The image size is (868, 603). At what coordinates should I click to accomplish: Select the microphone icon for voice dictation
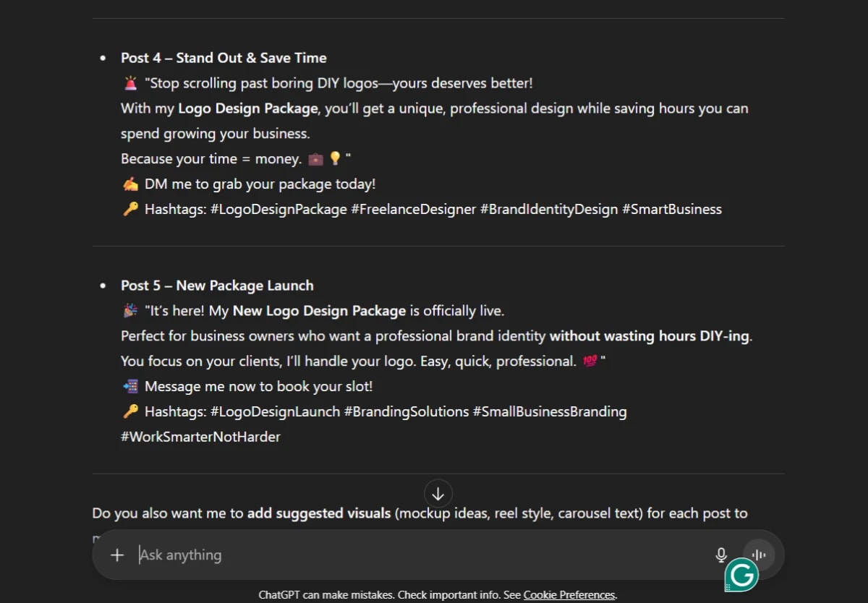(x=721, y=555)
